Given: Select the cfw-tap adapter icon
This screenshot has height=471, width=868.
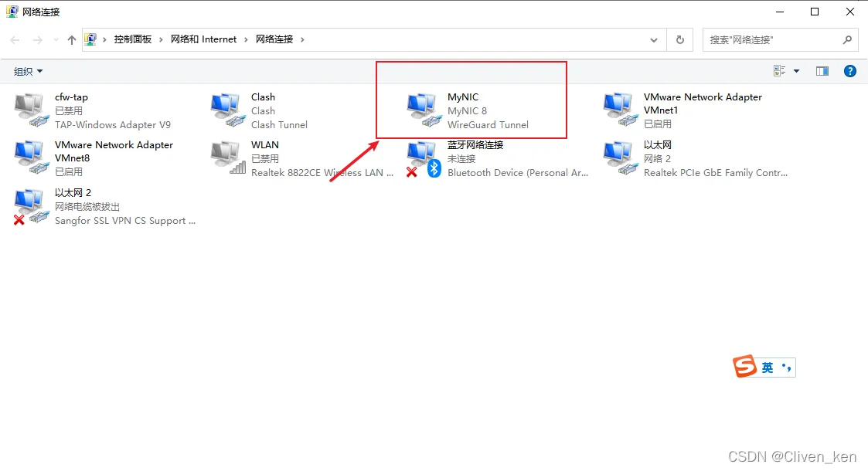Looking at the screenshot, I should tap(30, 110).
